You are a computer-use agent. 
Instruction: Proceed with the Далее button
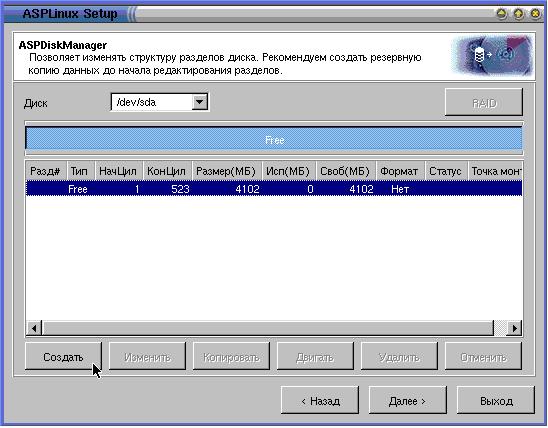[408, 400]
